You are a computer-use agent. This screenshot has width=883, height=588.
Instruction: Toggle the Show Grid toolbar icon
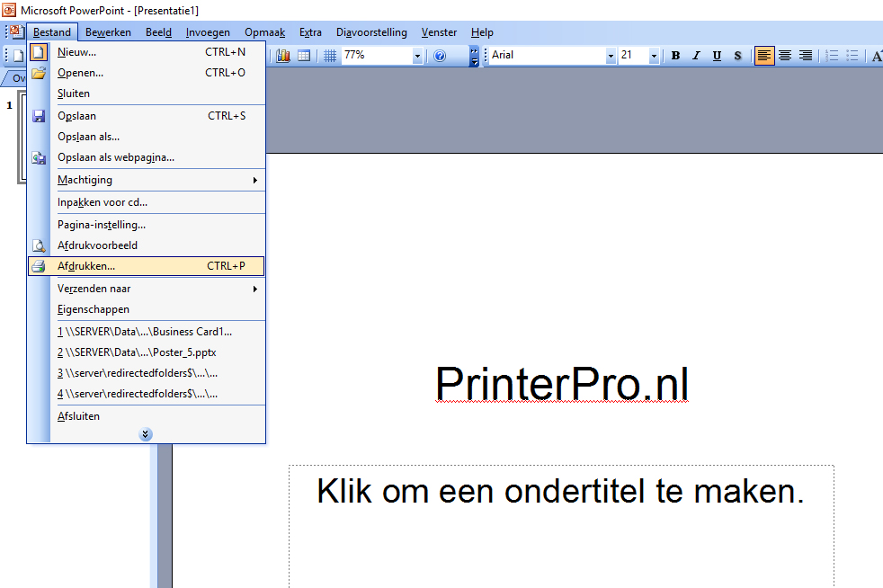pyautogui.click(x=330, y=55)
